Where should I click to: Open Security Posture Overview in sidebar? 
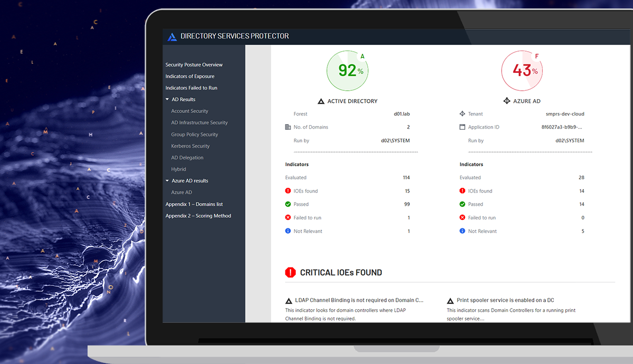pos(194,65)
